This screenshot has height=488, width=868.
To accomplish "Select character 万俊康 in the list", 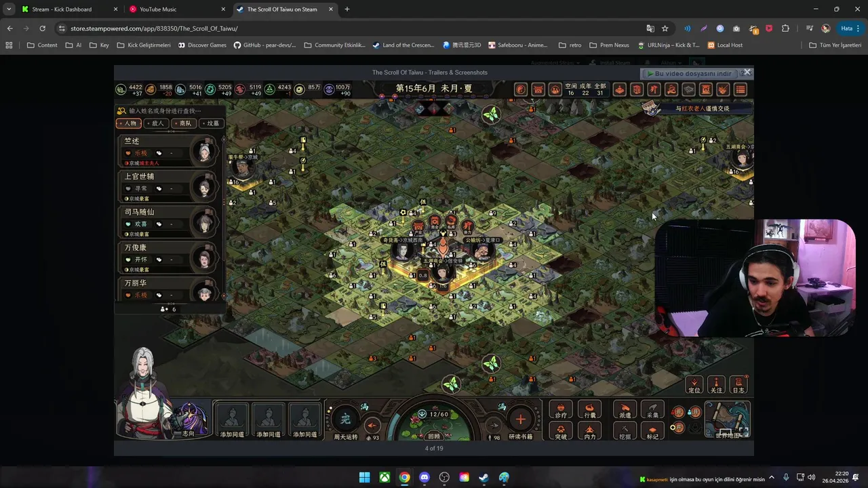I will 170,257.
